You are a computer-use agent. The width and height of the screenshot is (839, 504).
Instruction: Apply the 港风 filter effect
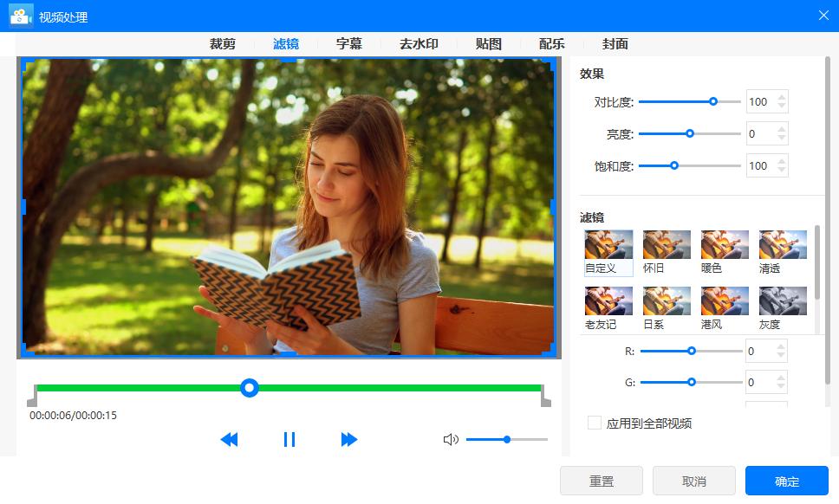[724, 300]
